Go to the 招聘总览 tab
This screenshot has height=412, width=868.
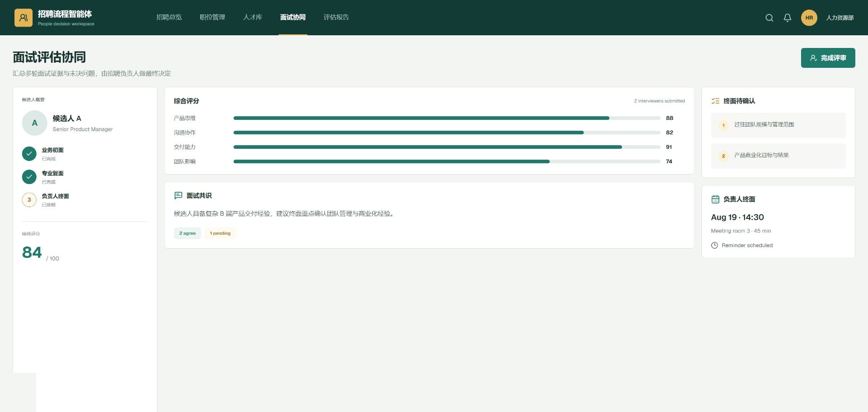169,17
